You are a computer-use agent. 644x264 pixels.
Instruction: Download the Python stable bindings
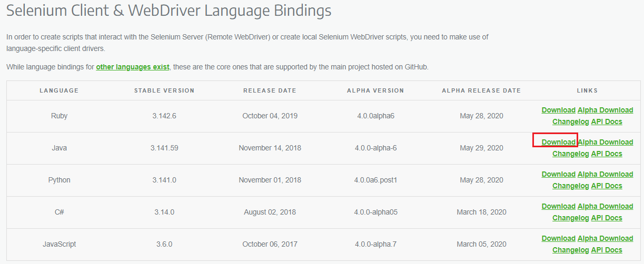[558, 174]
